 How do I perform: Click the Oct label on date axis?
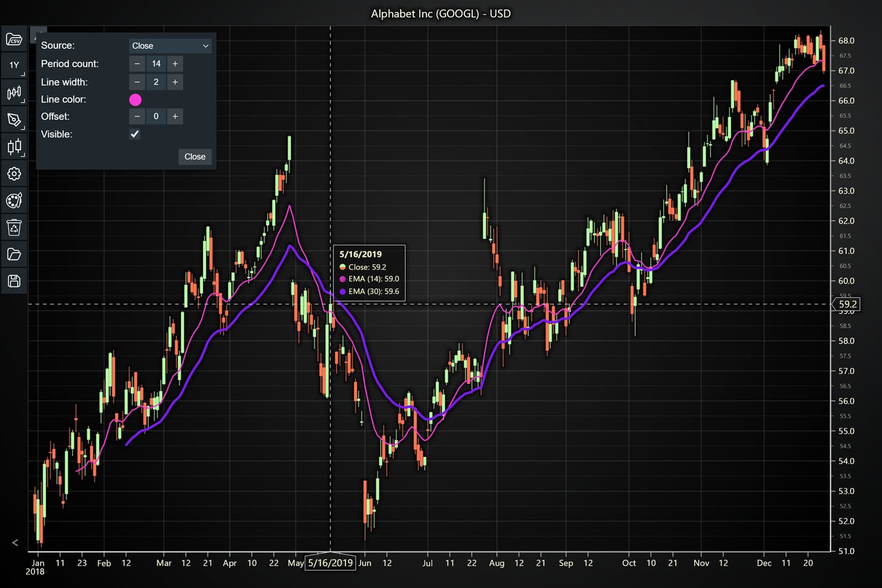(x=629, y=563)
